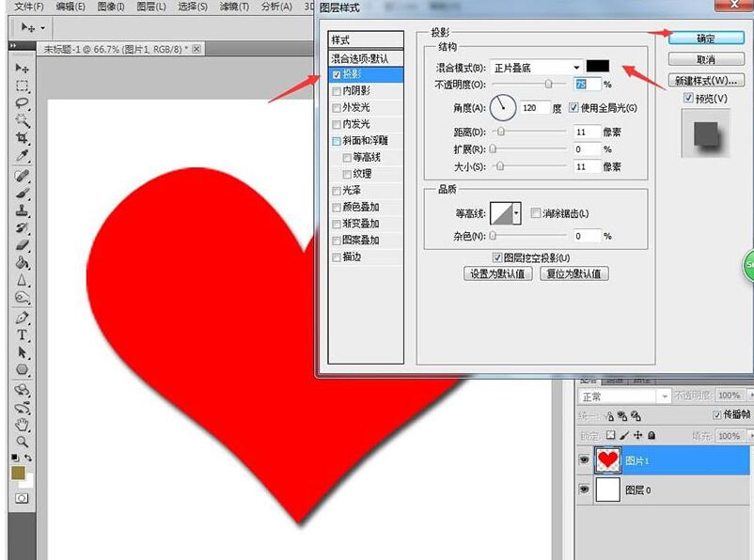Hide the 图层0 layer

(584, 490)
